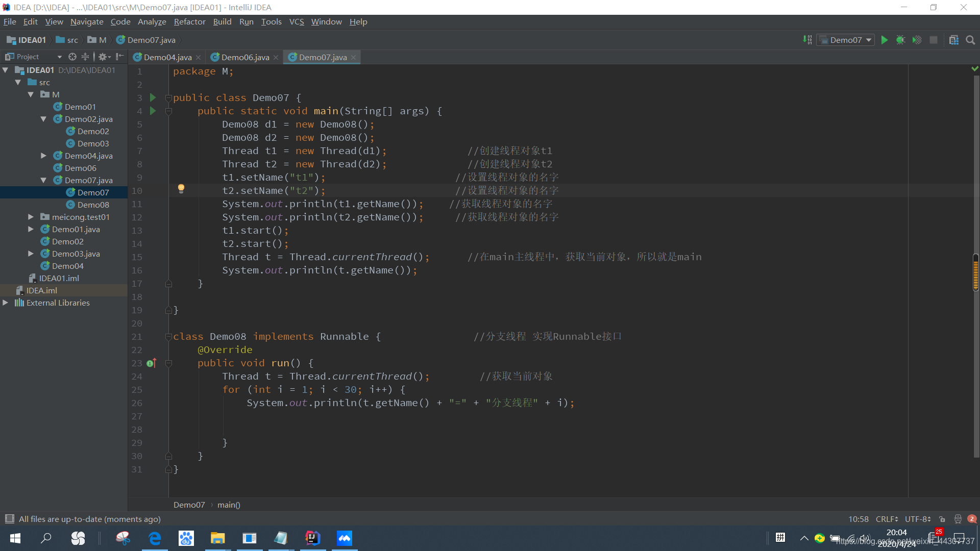
Task: Open Project panel settings gear
Action: tap(104, 57)
